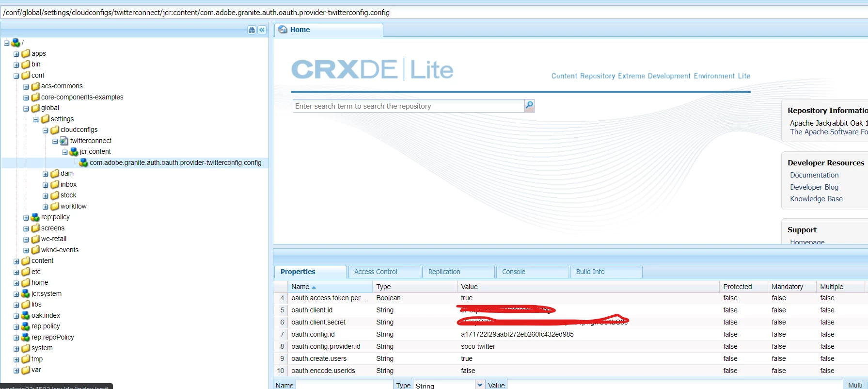Screen dimensions: 868x389
Task: Select the oauth.create.users property name
Action: [x=319, y=358]
